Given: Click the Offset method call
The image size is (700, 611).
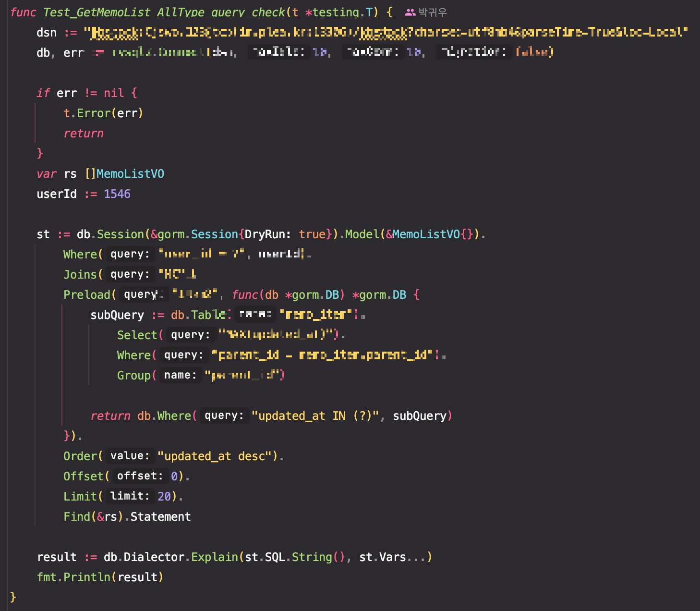Looking at the screenshot, I should pyautogui.click(x=84, y=477).
